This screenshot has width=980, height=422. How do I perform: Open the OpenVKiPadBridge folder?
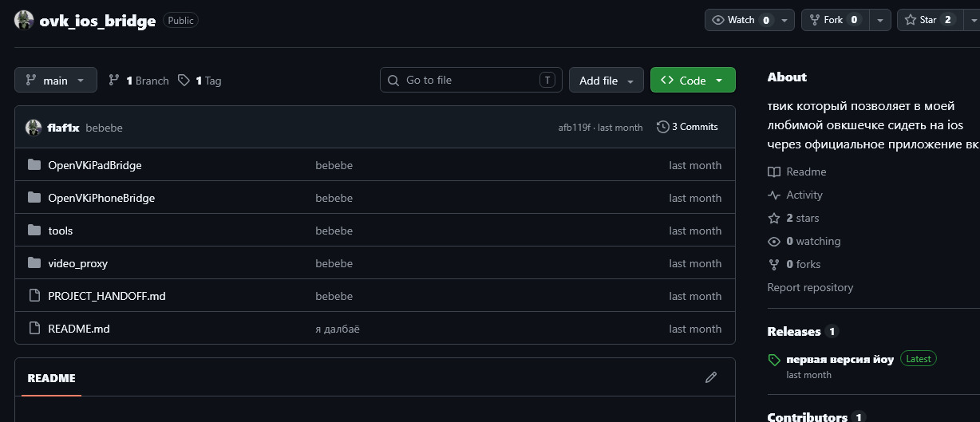click(x=95, y=165)
